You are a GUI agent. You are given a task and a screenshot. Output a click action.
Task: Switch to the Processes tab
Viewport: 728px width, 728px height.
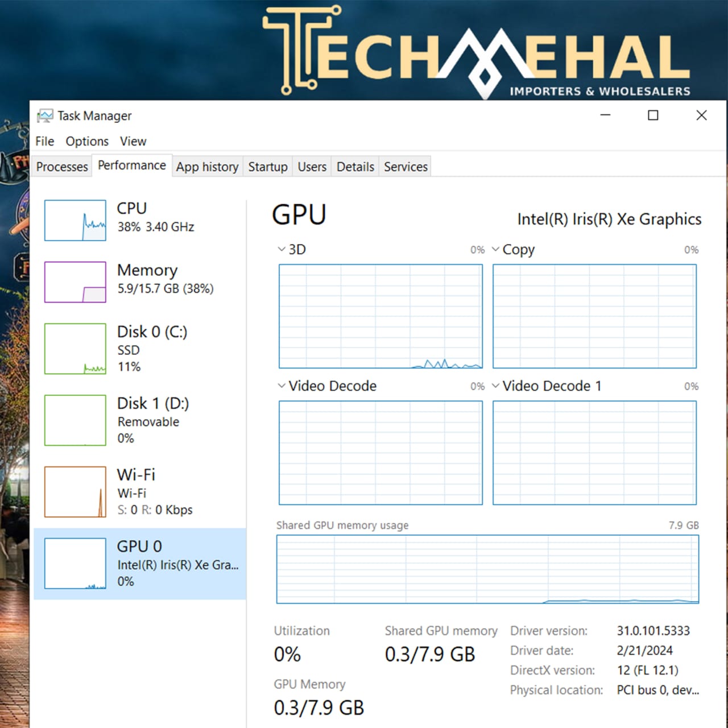pos(62,167)
